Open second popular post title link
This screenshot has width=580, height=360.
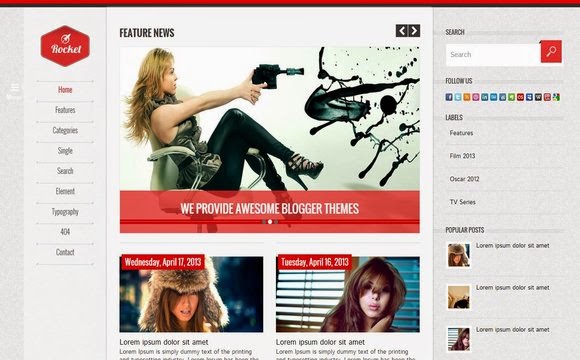tap(513, 287)
